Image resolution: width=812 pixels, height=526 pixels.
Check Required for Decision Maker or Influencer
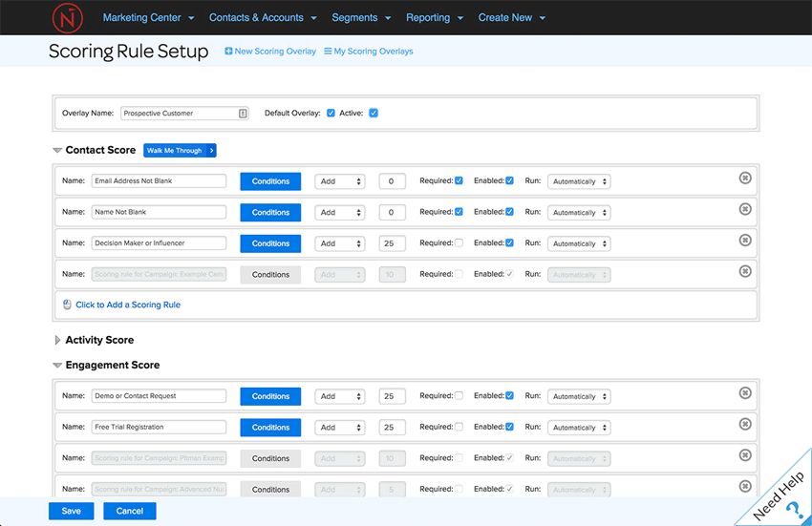tap(459, 243)
